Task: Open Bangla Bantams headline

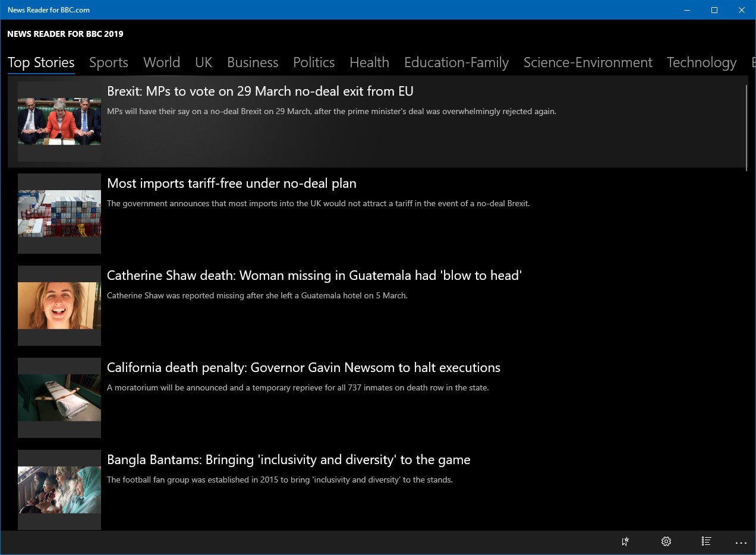Action: (289, 459)
